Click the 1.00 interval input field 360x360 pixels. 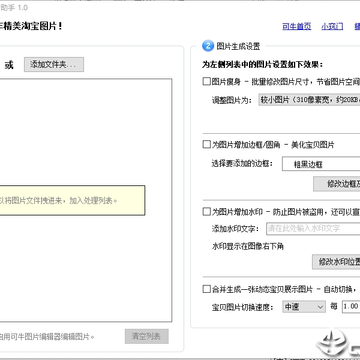click(x=351, y=307)
